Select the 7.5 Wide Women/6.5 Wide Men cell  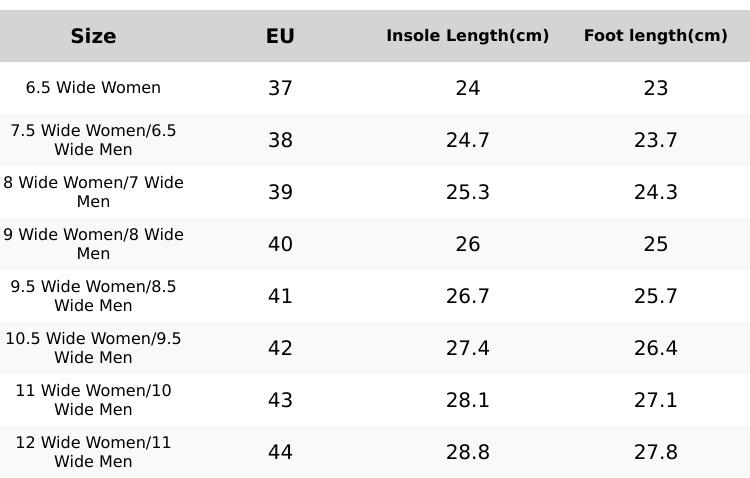[x=93, y=140]
